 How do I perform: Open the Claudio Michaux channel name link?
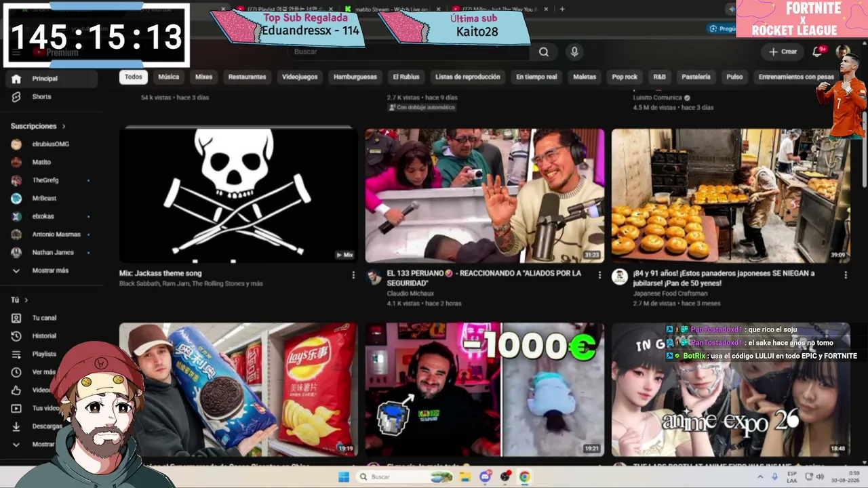click(410, 293)
